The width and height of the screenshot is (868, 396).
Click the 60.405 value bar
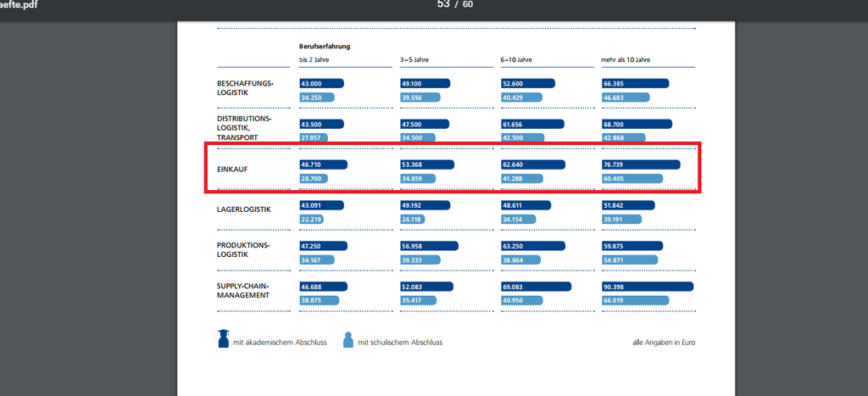[x=632, y=178]
